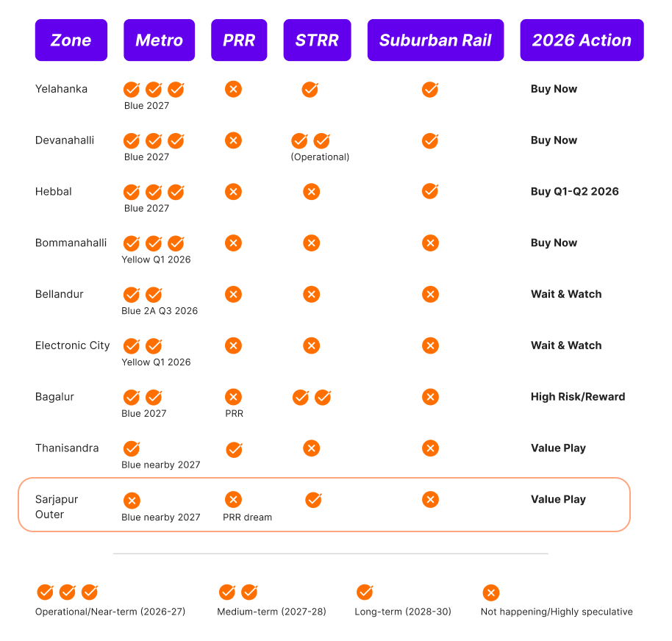
Task: Select the Metro column header
Action: tap(159, 40)
